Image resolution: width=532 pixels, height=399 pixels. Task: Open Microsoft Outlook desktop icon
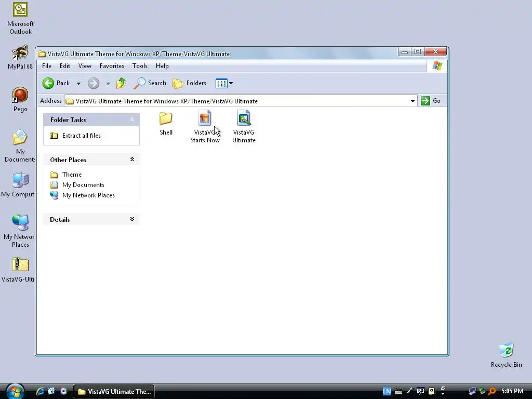tap(20, 18)
